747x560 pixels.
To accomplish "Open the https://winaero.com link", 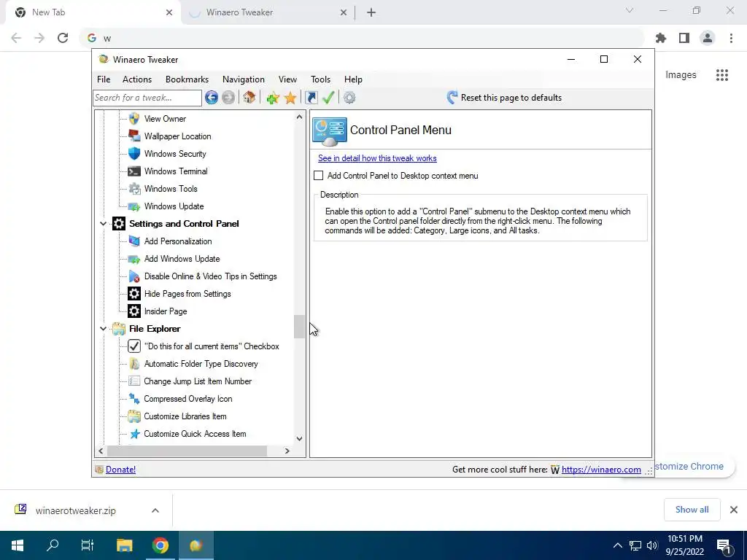I will pos(601,470).
